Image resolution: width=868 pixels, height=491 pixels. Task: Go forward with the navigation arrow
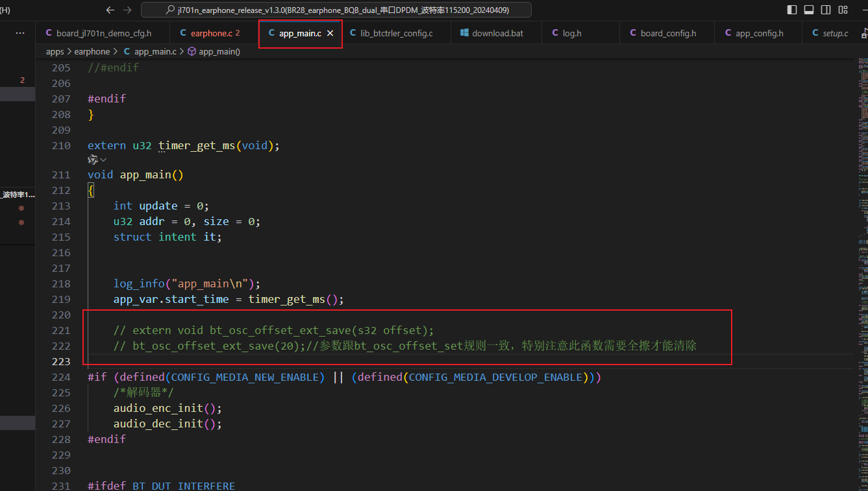[127, 10]
